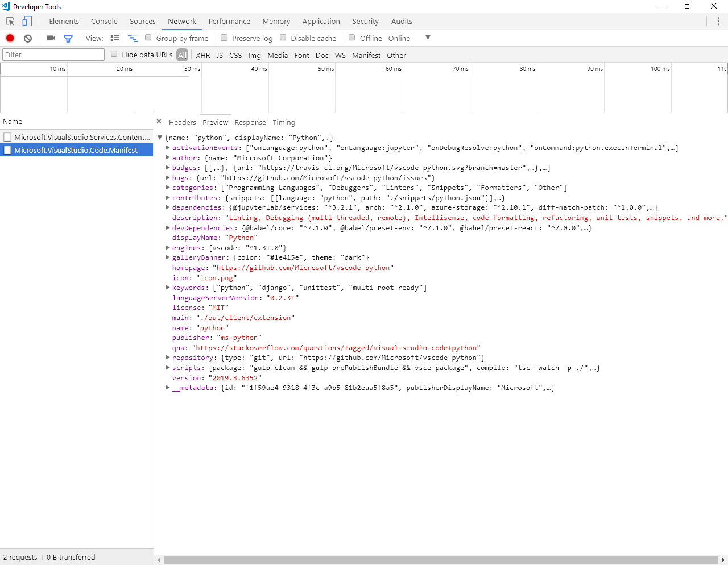
Task: Toggle the network overview waterfall display
Action: (x=133, y=38)
